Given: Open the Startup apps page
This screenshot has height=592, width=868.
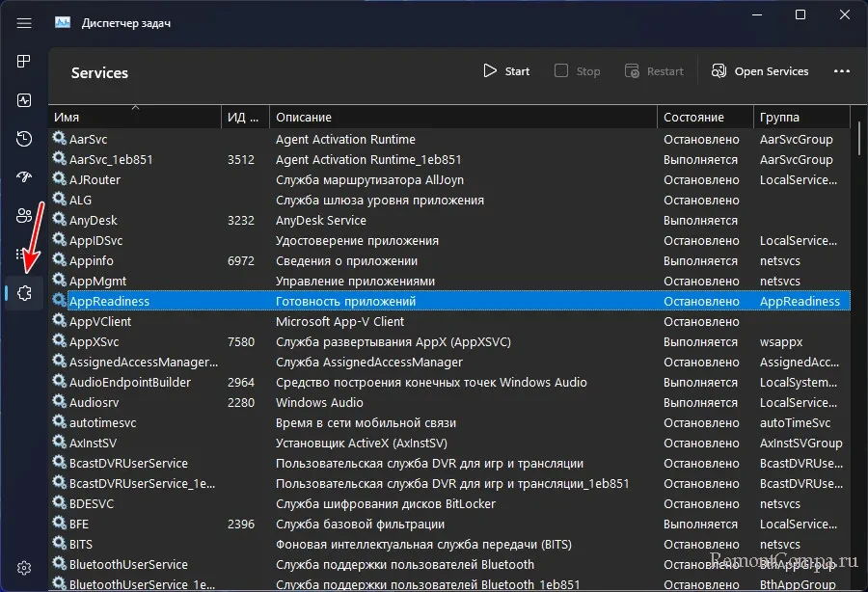Looking at the screenshot, I should (x=24, y=177).
